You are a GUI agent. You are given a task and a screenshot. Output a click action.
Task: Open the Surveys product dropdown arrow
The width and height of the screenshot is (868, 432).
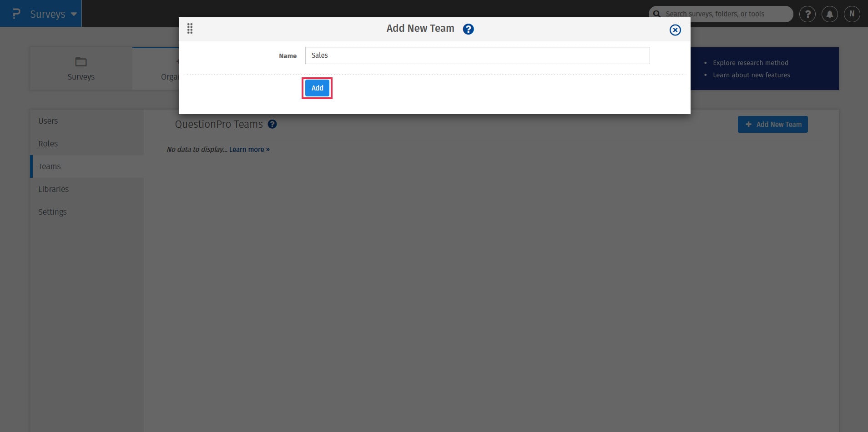(74, 14)
